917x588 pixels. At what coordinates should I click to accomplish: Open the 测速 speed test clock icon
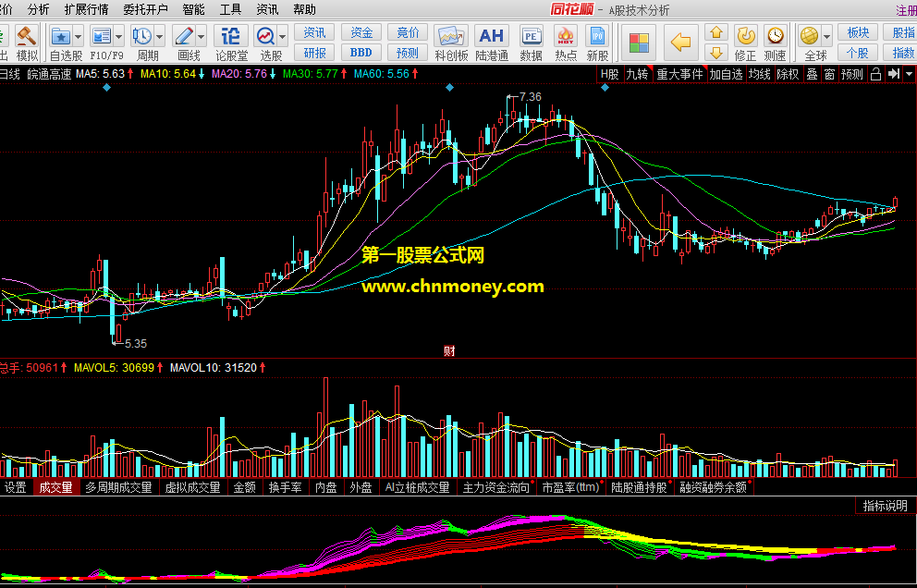click(x=775, y=36)
